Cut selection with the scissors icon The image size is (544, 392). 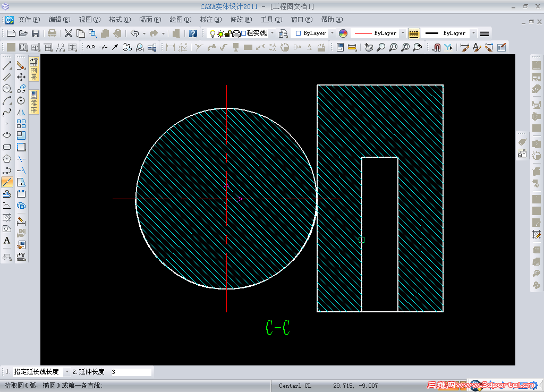click(x=69, y=33)
